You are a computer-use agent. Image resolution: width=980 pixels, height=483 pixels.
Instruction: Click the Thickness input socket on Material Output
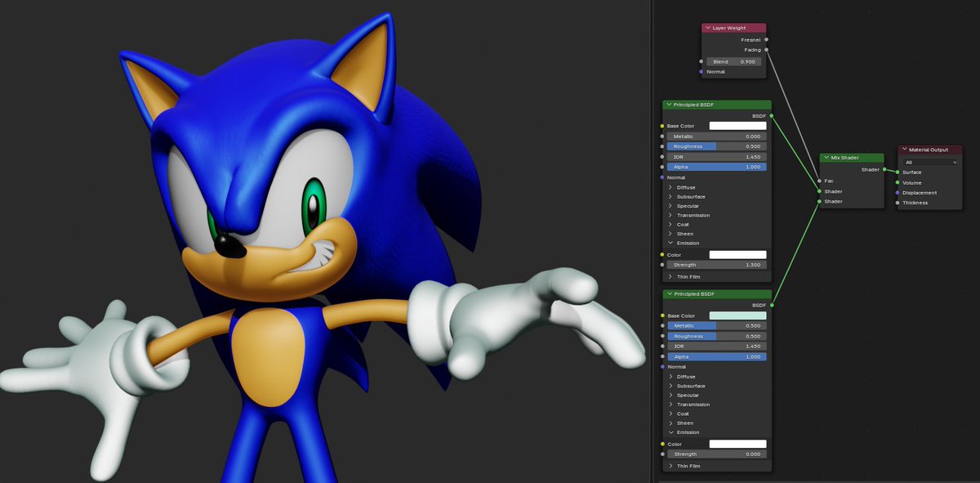(897, 203)
